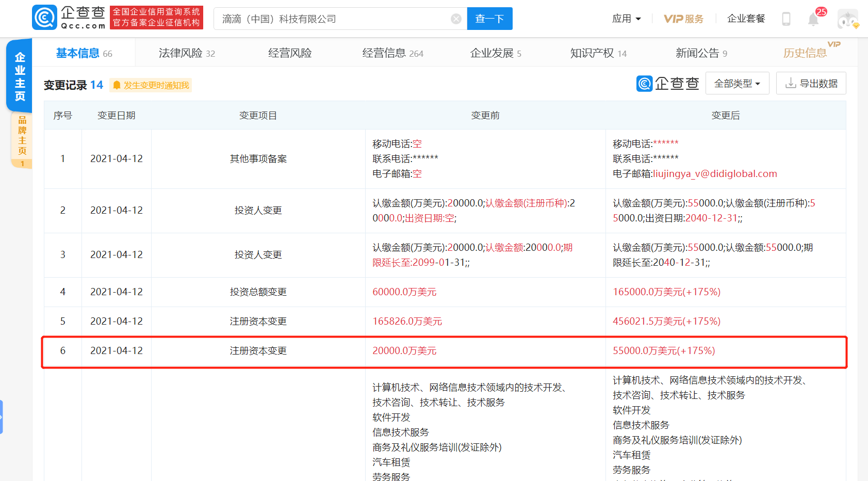Clear the search field with X icon
This screenshot has height=481, width=868.
pos(456,19)
